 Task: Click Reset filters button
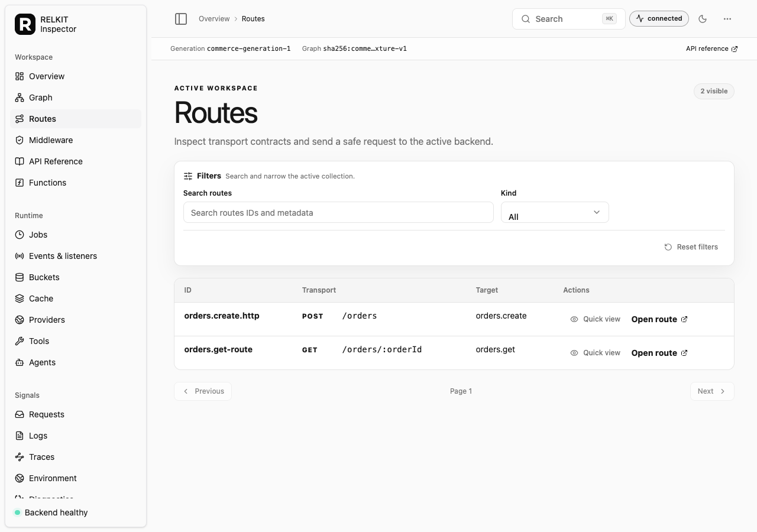[691, 247]
